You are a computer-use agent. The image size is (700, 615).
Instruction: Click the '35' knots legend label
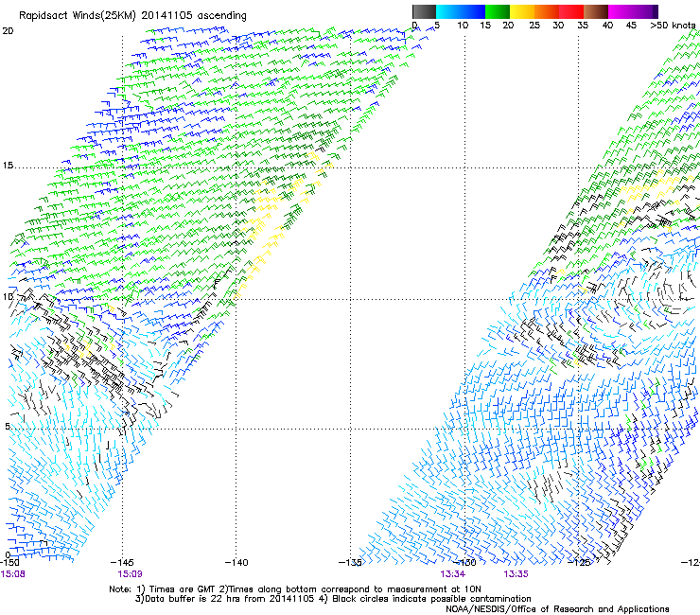(x=583, y=26)
